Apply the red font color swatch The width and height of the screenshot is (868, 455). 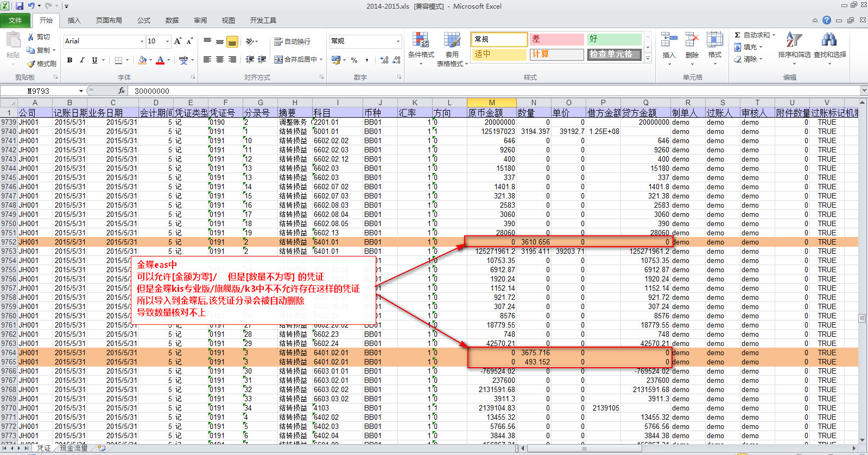pyautogui.click(x=160, y=60)
